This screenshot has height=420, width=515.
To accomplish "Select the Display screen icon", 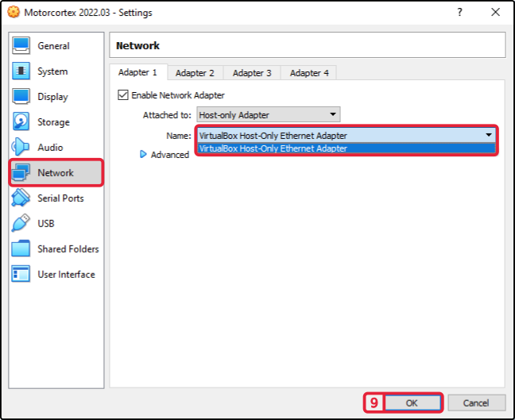I will (21, 97).
